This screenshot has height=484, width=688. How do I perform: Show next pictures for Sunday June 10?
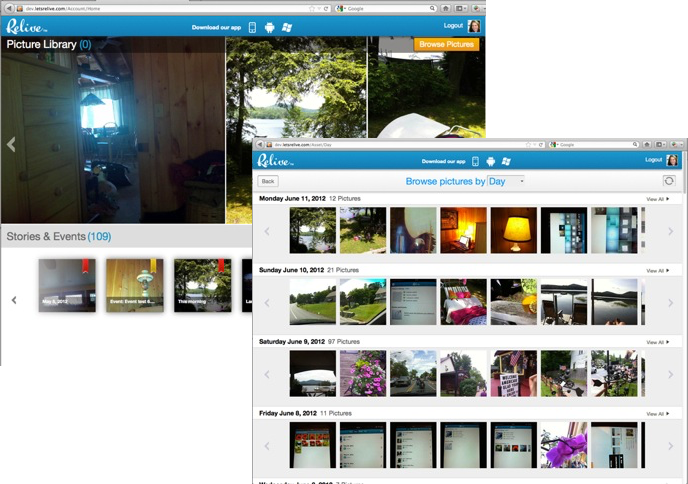coord(670,303)
